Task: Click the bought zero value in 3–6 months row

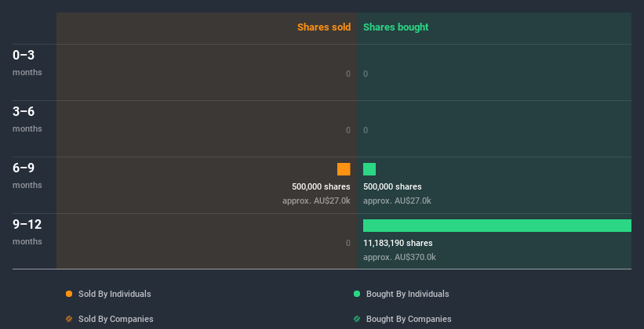Action: pos(366,130)
